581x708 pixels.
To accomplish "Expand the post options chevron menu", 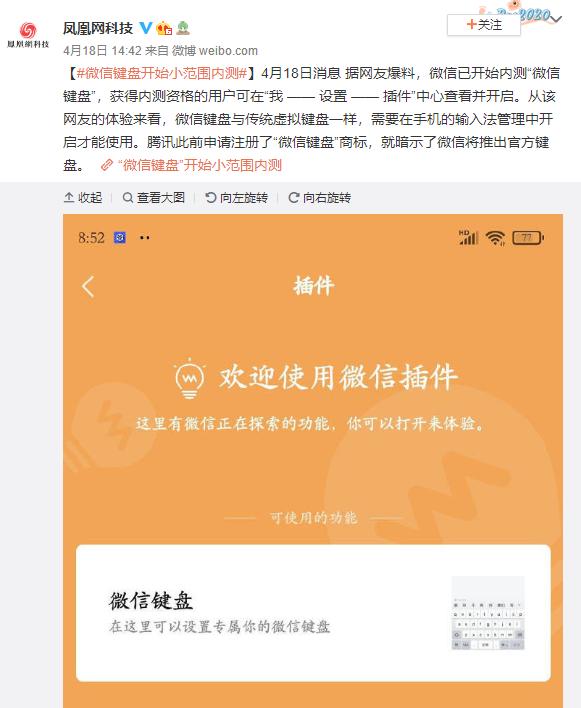I will pyautogui.click(x=556, y=19).
